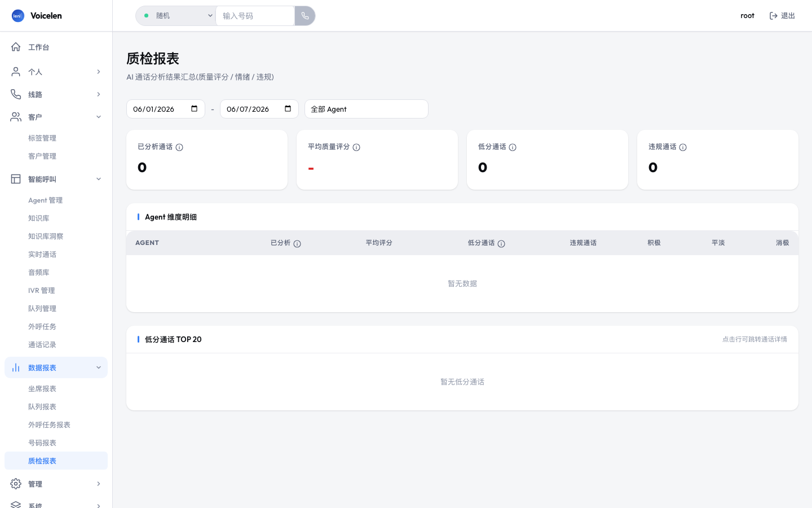
Task: Click the phone dial button icon
Action: coord(305,16)
